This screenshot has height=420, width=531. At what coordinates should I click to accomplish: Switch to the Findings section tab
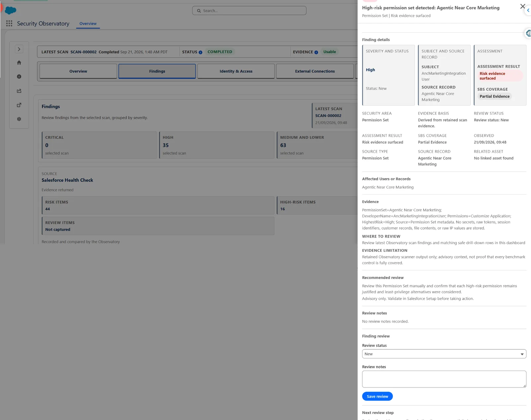(x=157, y=71)
